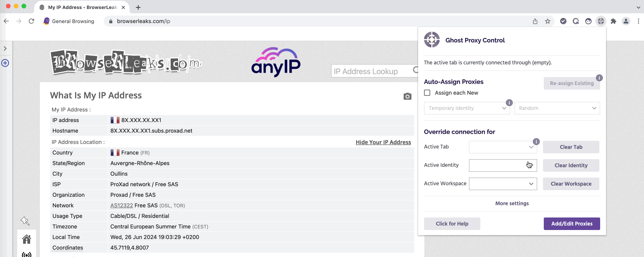Open the Active Tab dropdown
This screenshot has height=257, width=644.
(503, 147)
